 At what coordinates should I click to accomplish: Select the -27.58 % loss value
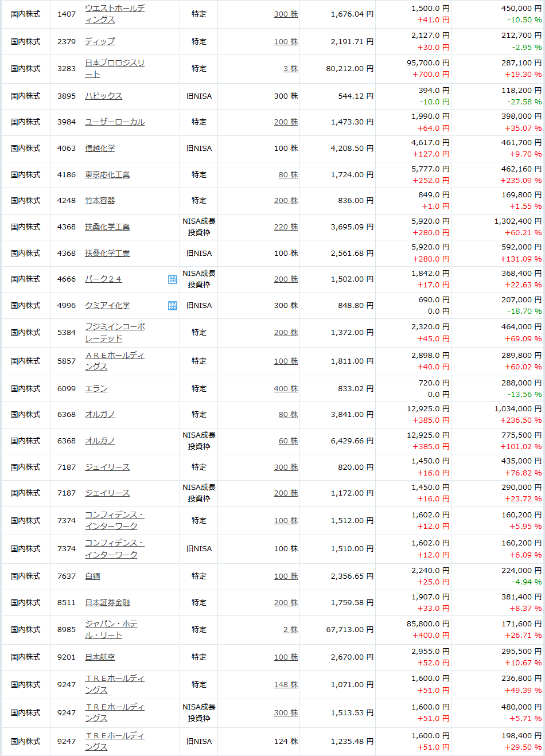(x=524, y=102)
